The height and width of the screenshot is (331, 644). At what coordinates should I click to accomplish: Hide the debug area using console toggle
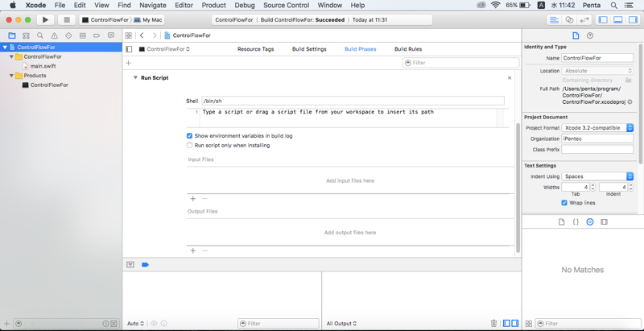pos(130,265)
